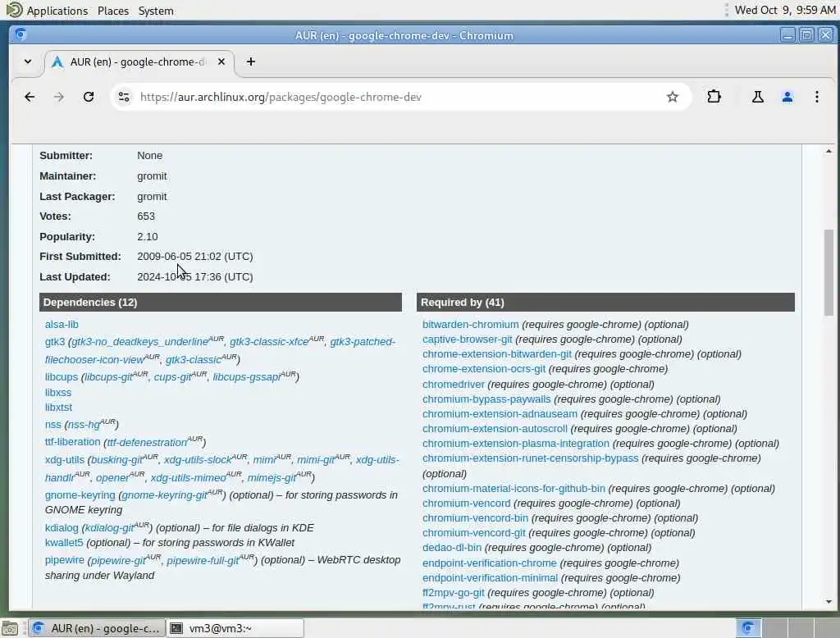Open dedao-dl-bin package link
Screen dimensions: 840x638
tap(452, 548)
